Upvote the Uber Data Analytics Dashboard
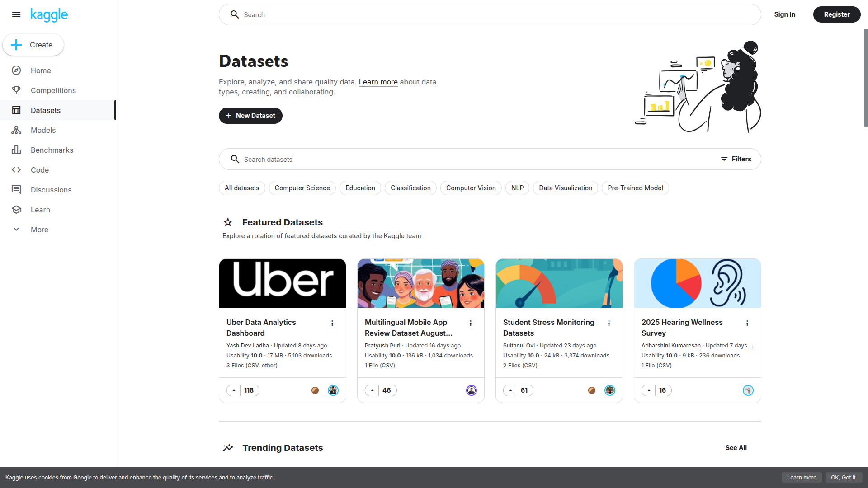This screenshot has width=868, height=488. coord(234,390)
